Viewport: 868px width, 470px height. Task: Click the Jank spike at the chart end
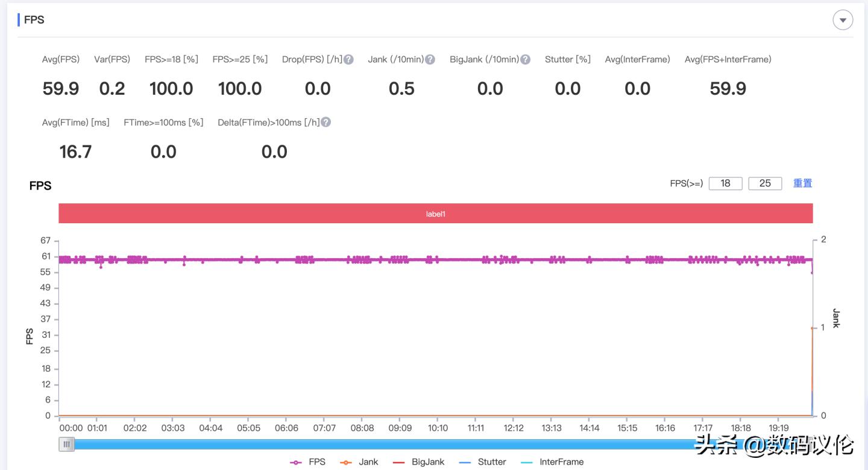[x=813, y=329]
